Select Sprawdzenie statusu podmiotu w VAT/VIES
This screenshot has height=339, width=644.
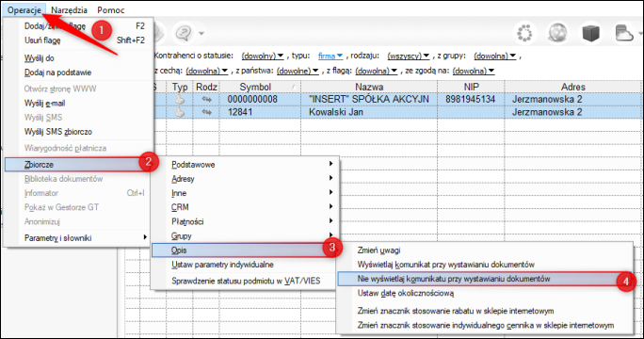[245, 281]
